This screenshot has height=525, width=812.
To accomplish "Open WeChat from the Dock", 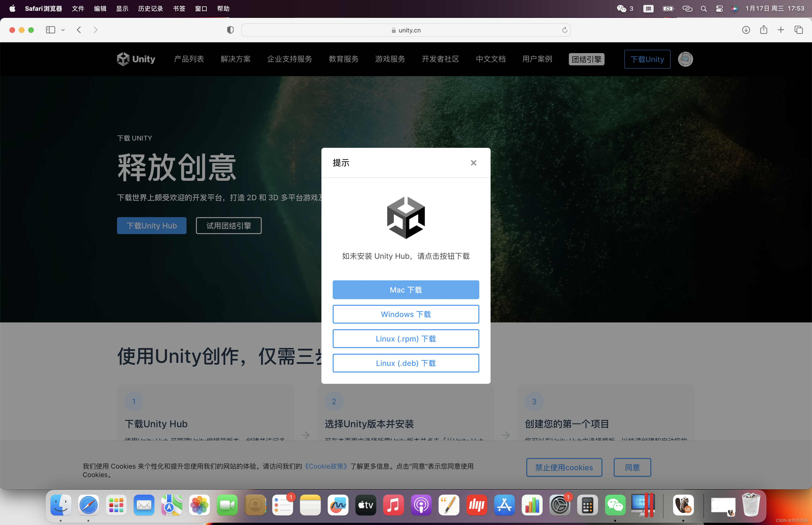I will coord(615,505).
